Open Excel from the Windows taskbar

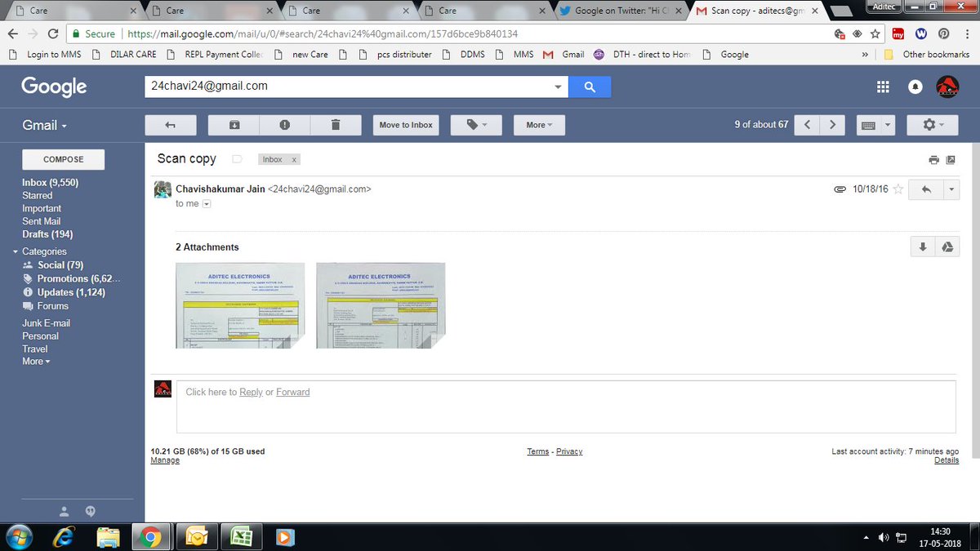point(240,537)
